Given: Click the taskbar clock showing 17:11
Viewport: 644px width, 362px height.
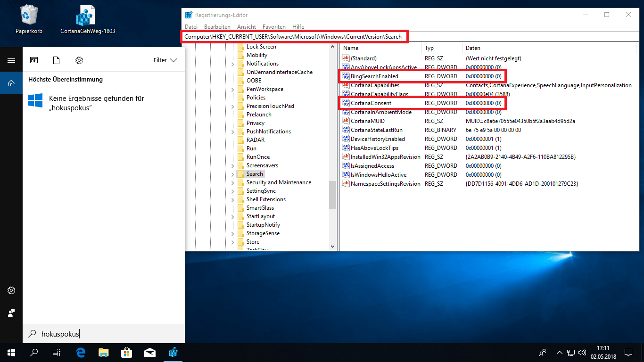Looking at the screenshot, I should tap(603, 352).
